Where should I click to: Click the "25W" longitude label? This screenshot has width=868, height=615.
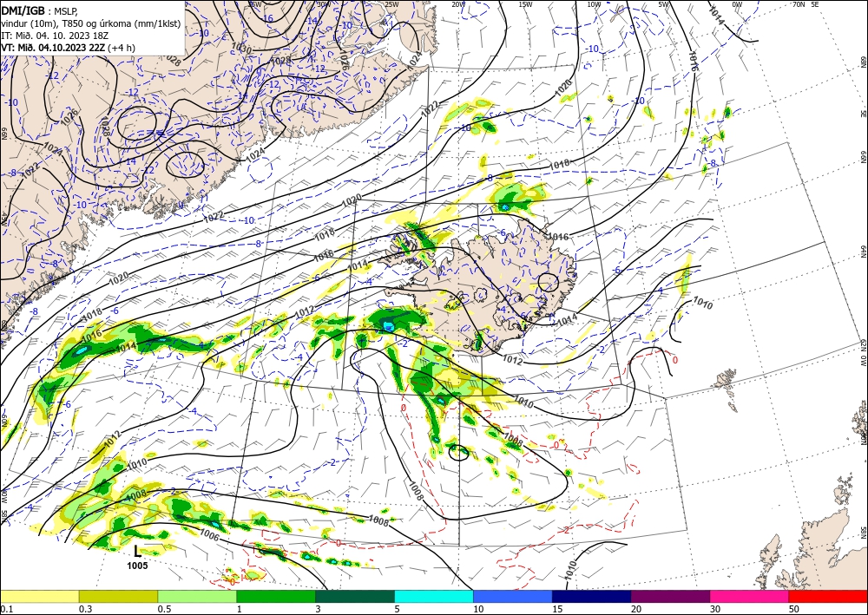click(391, 4)
